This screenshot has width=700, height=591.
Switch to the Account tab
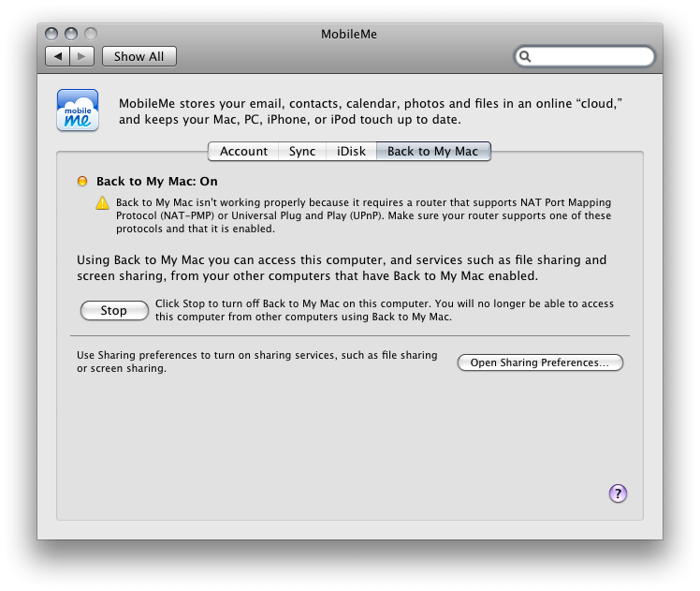[x=243, y=151]
